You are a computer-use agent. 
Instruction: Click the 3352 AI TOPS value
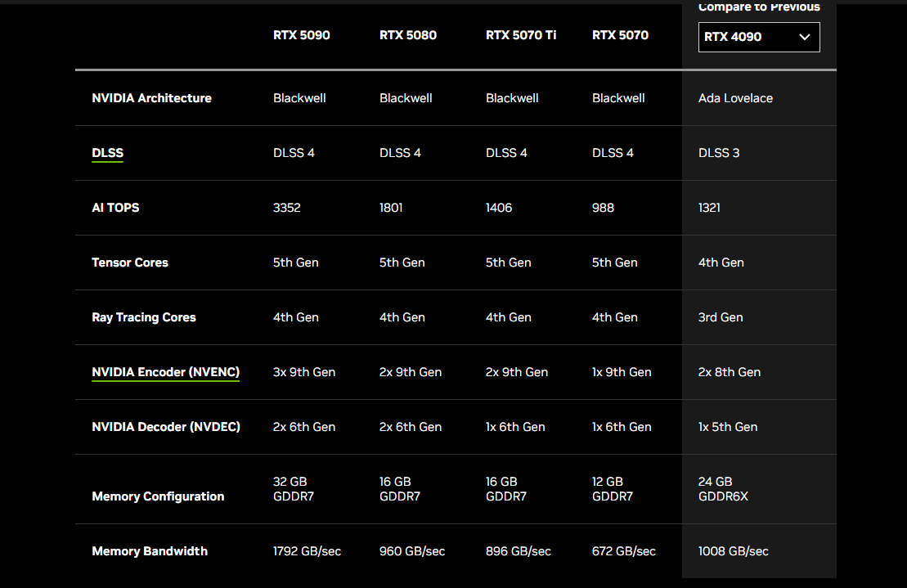pyautogui.click(x=287, y=208)
